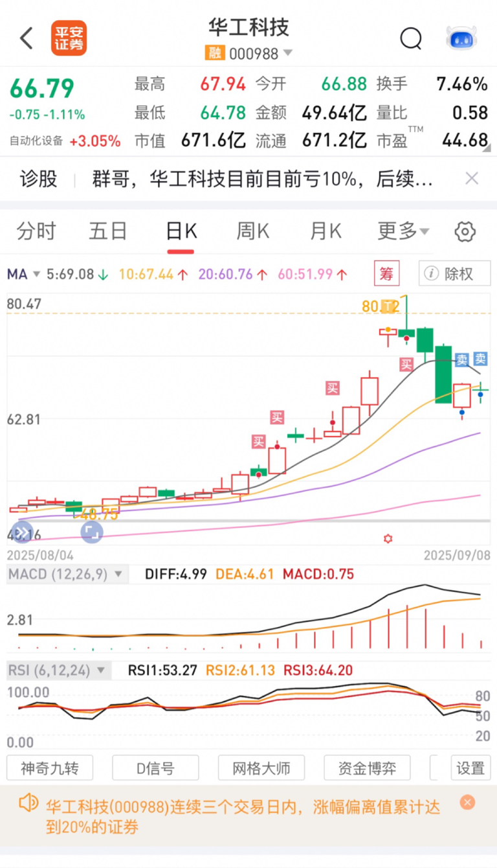
Task: Tap the 融 margin badge
Action: (x=214, y=53)
